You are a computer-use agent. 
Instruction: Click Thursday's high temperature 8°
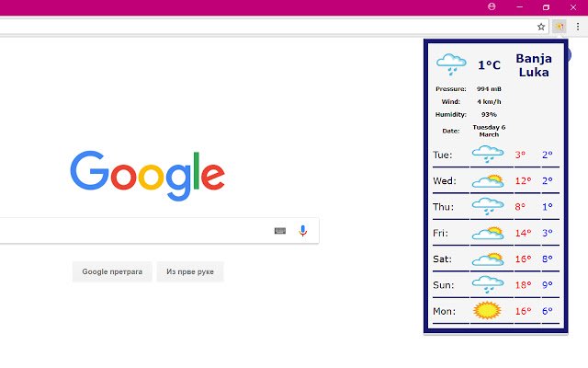click(520, 207)
